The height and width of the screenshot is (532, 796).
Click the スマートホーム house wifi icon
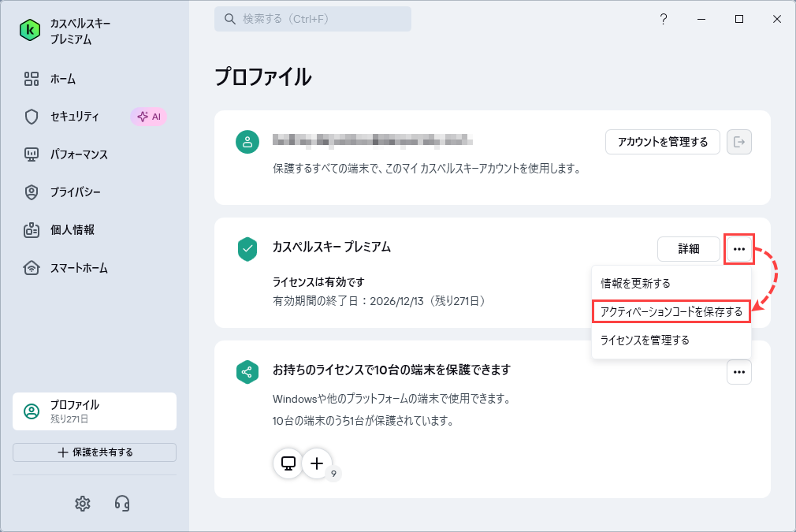(32, 267)
